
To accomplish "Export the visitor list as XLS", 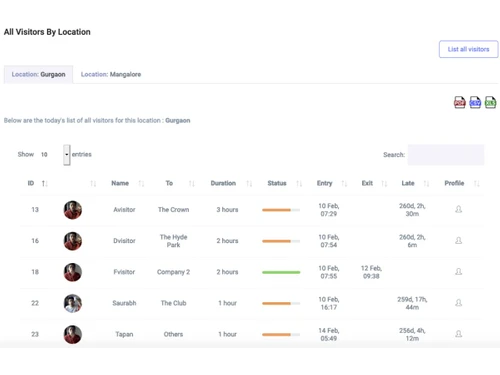I will click(x=490, y=102).
